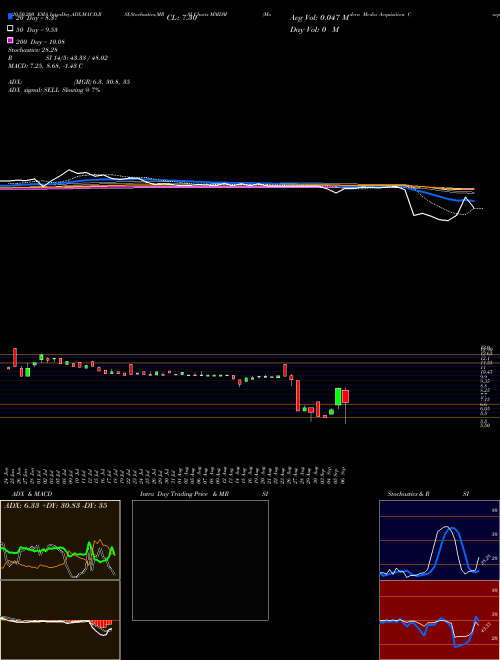500x660 pixels.
Task: Open the red RSI chart panel
Action: point(439,620)
